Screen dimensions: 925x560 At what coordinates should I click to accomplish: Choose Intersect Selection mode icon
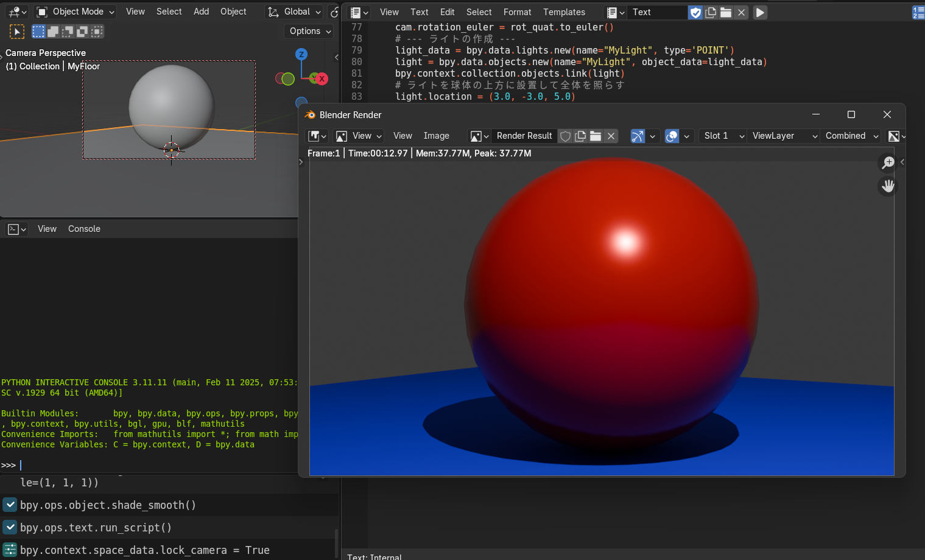pyautogui.click(x=97, y=32)
